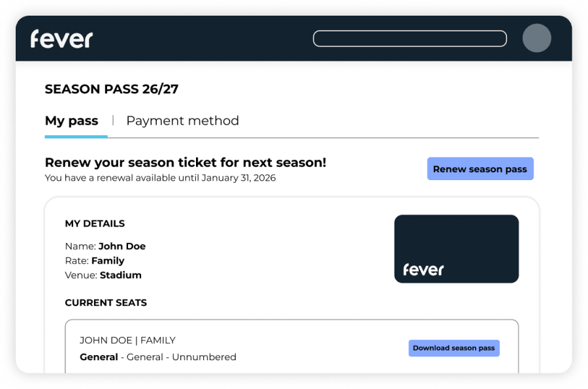Screen dimensions: 588x389
Task: Click the Renew season pass button
Action: tap(480, 168)
